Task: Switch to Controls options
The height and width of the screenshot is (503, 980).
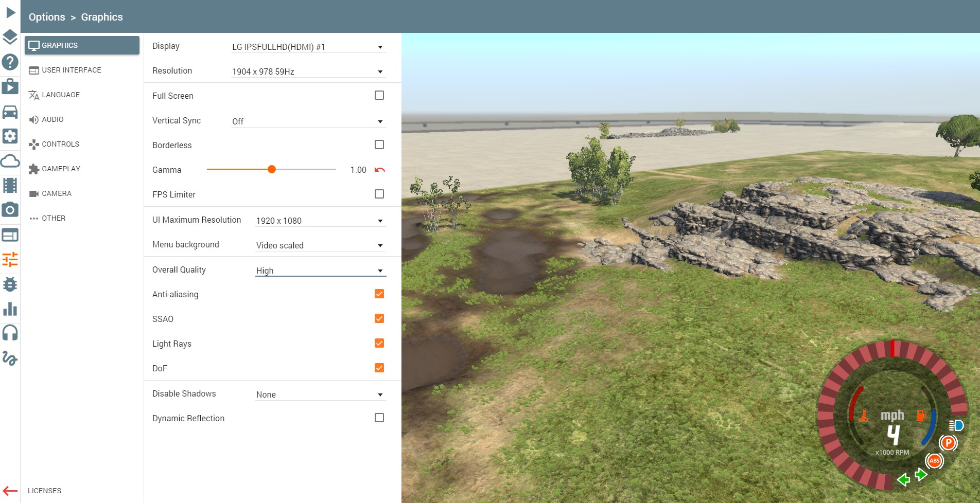Action: pyautogui.click(x=82, y=144)
